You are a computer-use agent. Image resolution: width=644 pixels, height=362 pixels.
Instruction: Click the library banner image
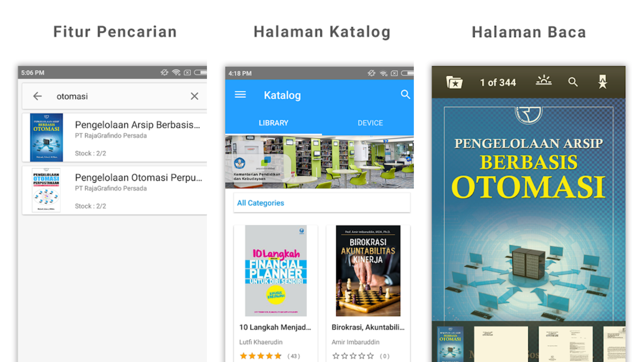(x=320, y=162)
